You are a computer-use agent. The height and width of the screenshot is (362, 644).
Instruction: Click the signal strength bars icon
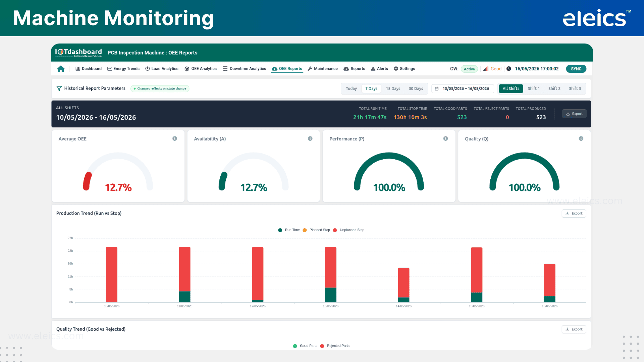[485, 69]
